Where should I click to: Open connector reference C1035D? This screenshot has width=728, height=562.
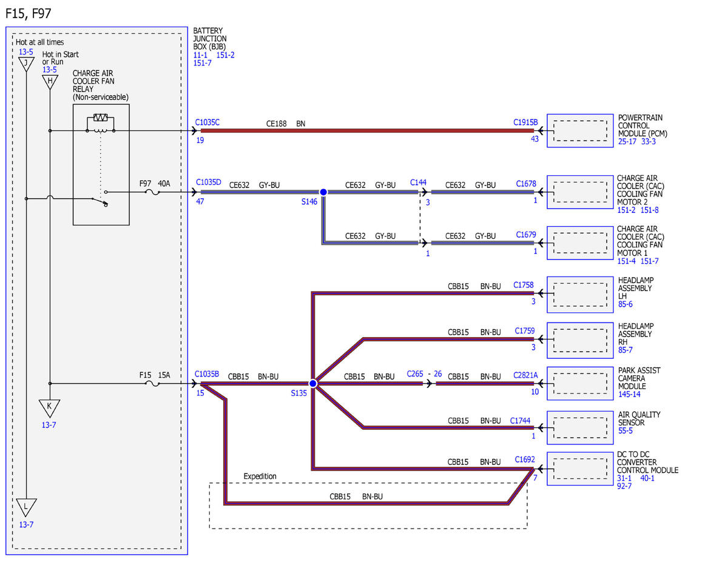[x=209, y=182]
